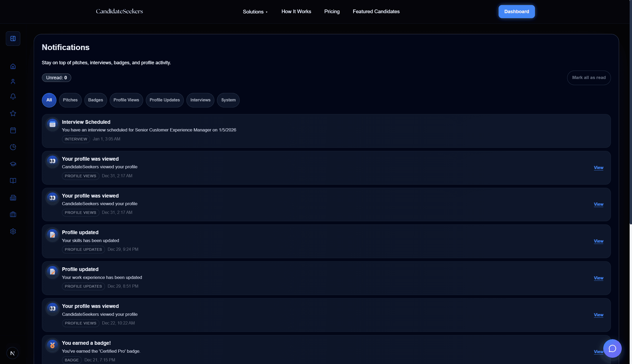Screen dimensions: 632x364
Task: Click View link on skills updated notification
Action: (x=598, y=241)
